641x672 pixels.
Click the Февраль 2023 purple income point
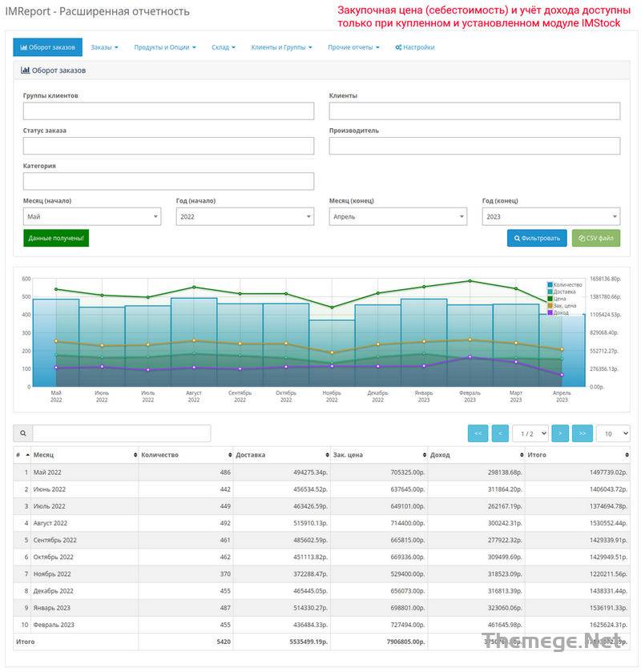(470, 356)
